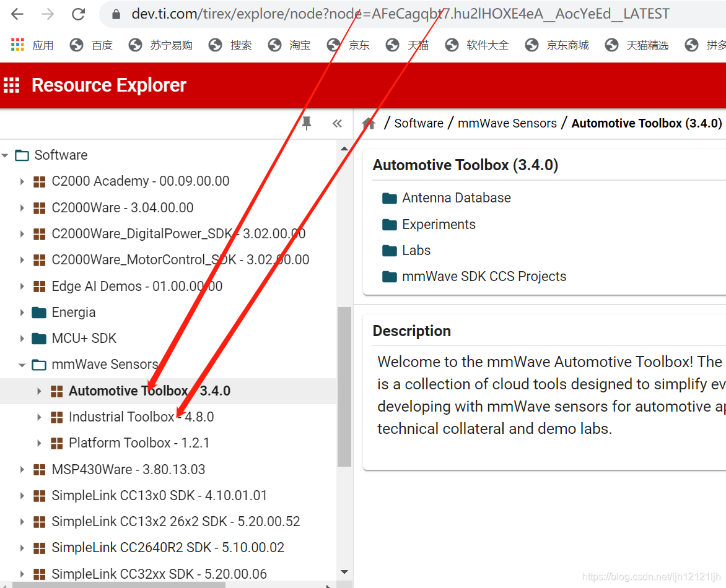Expand the Energia folder node
Image resolution: width=726 pixels, height=588 pixels.
(22, 313)
